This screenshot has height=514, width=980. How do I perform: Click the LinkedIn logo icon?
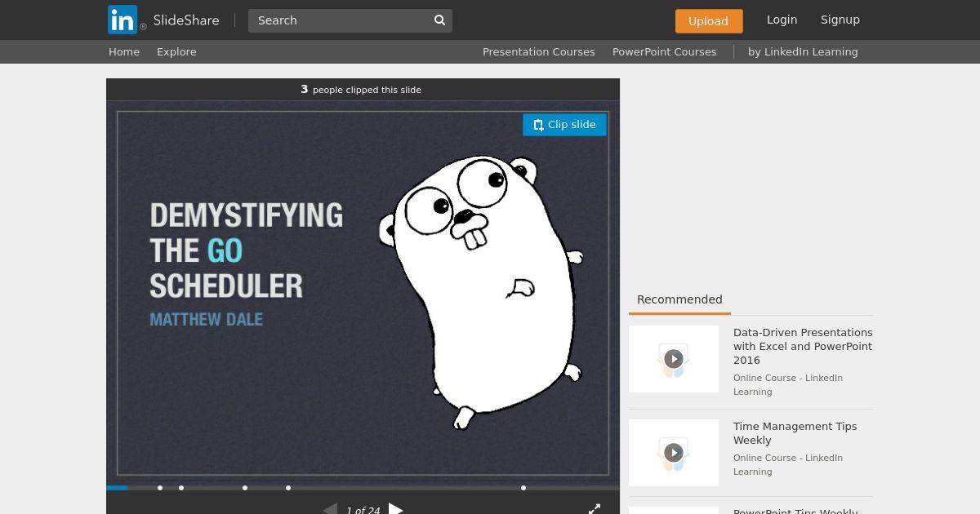(122, 20)
